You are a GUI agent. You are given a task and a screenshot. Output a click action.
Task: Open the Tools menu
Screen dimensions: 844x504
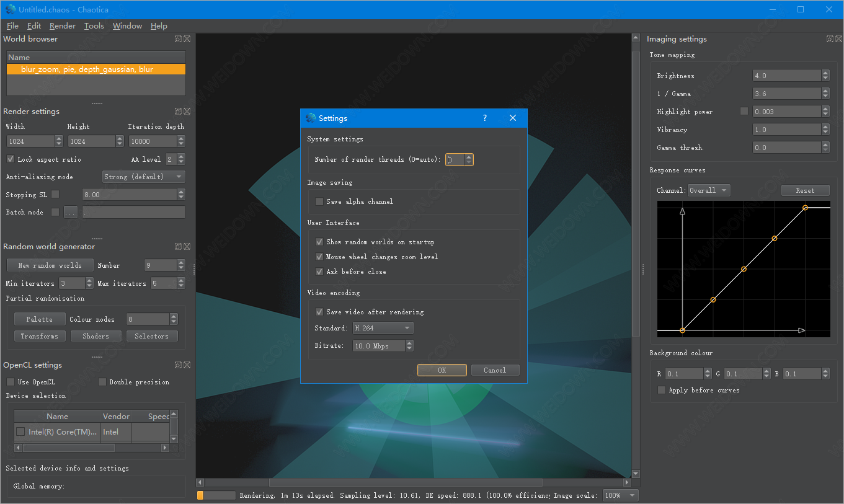[94, 26]
